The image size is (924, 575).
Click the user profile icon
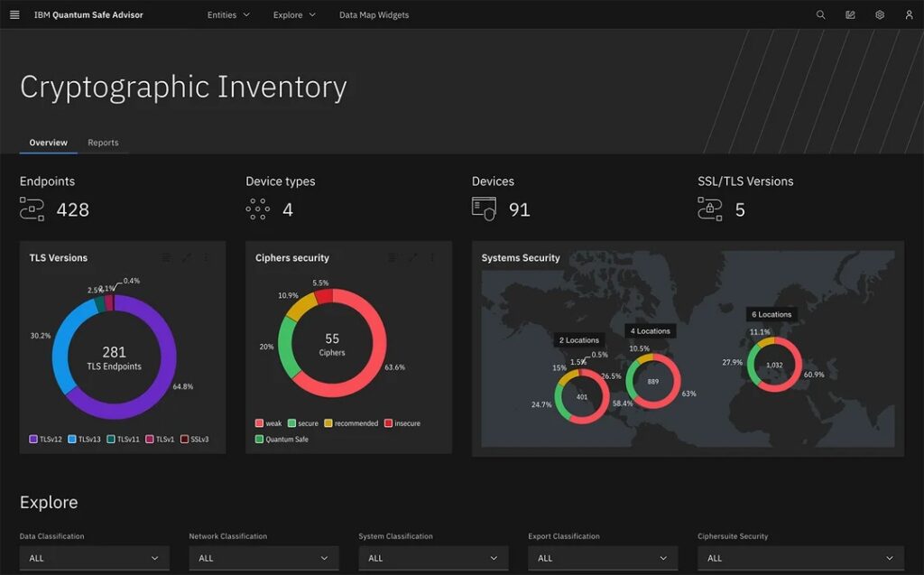pyautogui.click(x=907, y=14)
